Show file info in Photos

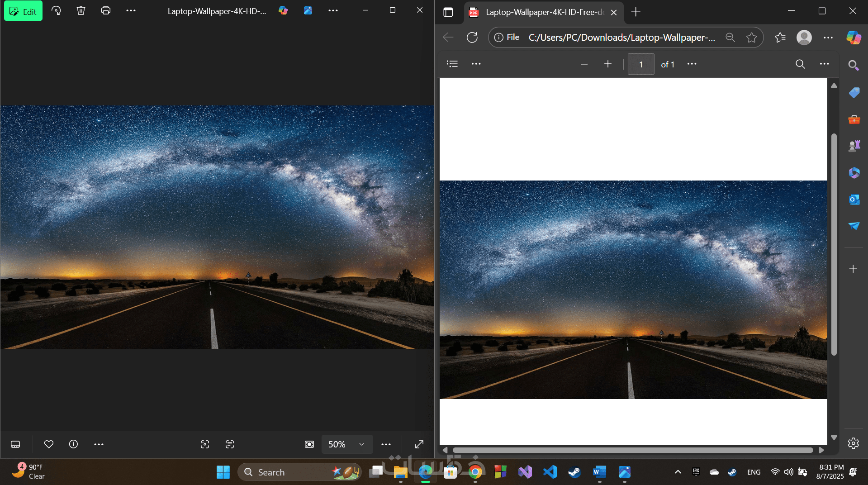[73, 444]
